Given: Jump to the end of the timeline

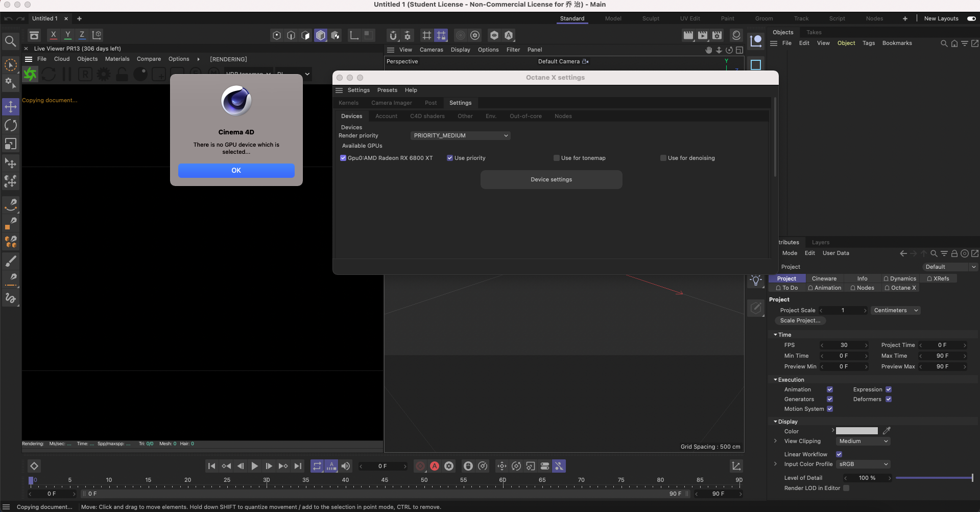Looking at the screenshot, I should coord(298,466).
